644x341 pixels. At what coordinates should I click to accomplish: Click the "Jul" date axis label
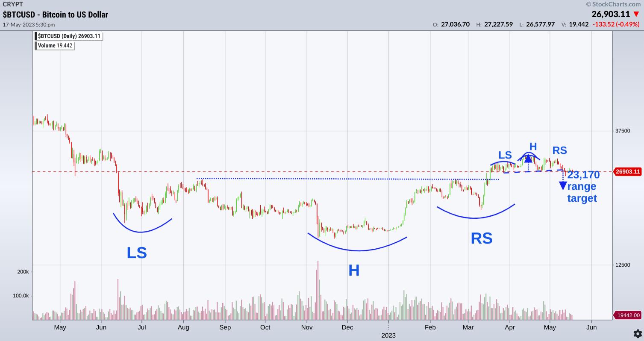[x=141, y=327]
